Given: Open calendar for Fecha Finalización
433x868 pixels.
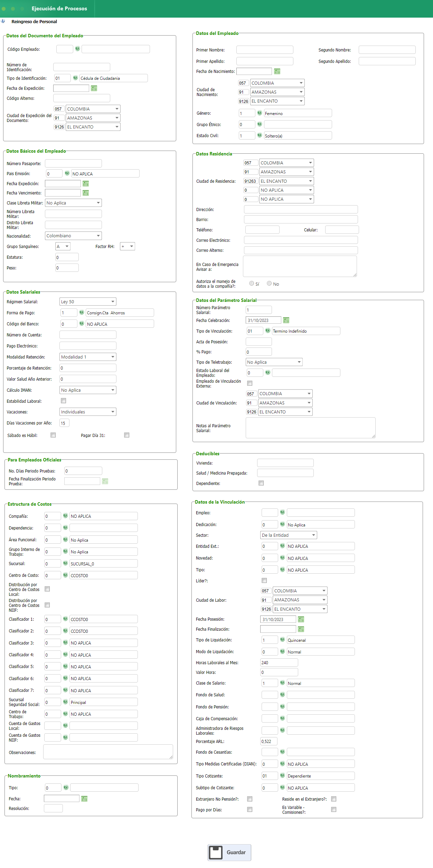Looking at the screenshot, I should [301, 629].
